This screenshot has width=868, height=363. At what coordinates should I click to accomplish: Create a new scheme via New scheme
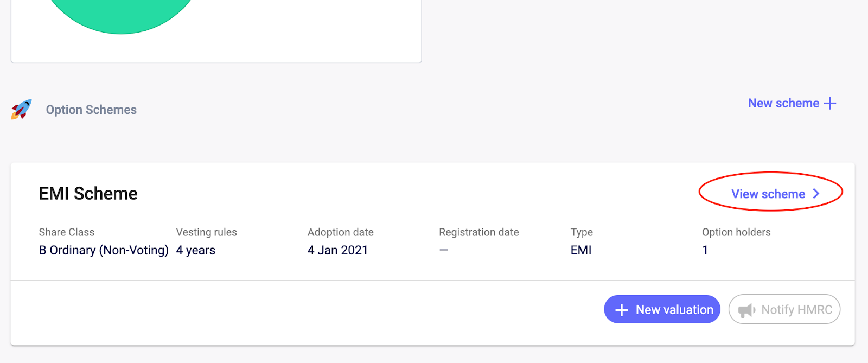[x=783, y=103]
